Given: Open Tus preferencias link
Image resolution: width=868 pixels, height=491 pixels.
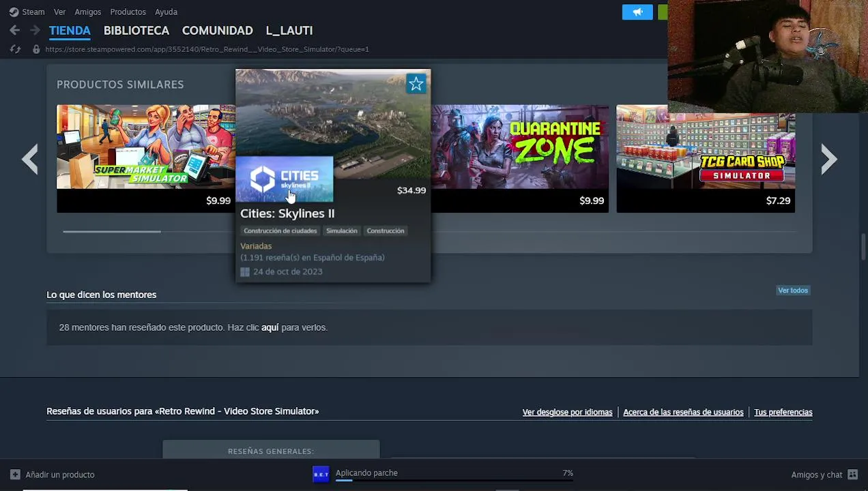Looking at the screenshot, I should tap(783, 412).
